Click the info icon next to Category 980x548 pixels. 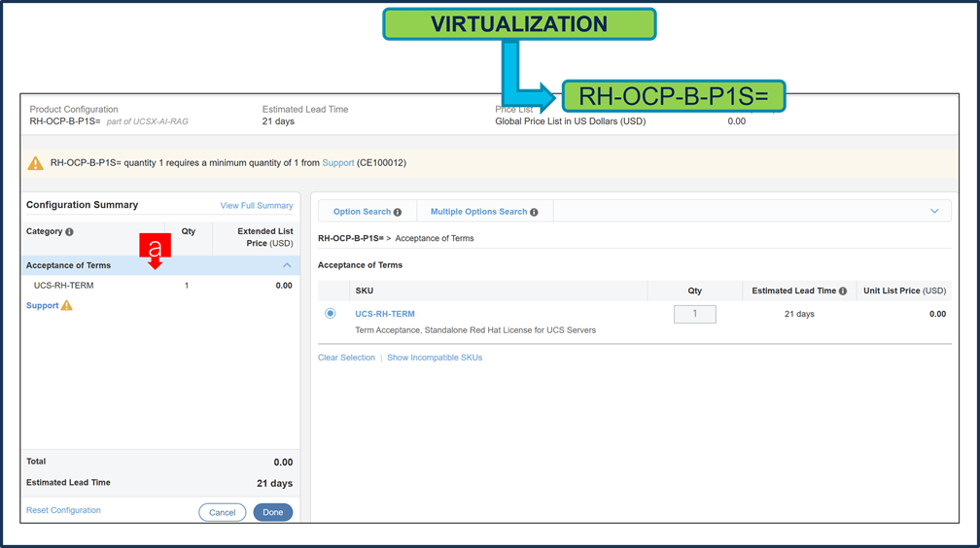coord(69,232)
